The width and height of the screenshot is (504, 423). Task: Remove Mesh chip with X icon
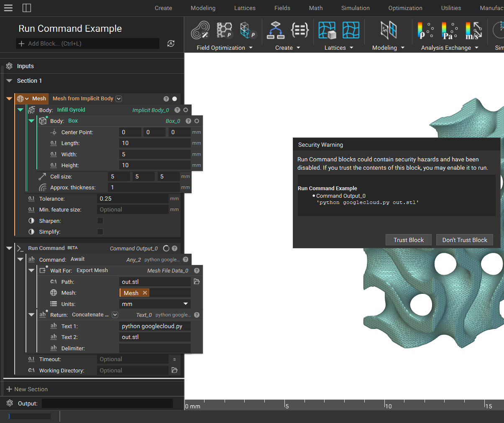(145, 293)
